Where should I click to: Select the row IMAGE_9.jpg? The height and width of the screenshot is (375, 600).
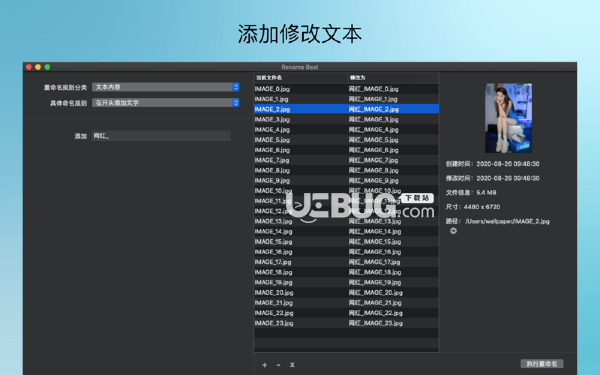tap(346, 181)
